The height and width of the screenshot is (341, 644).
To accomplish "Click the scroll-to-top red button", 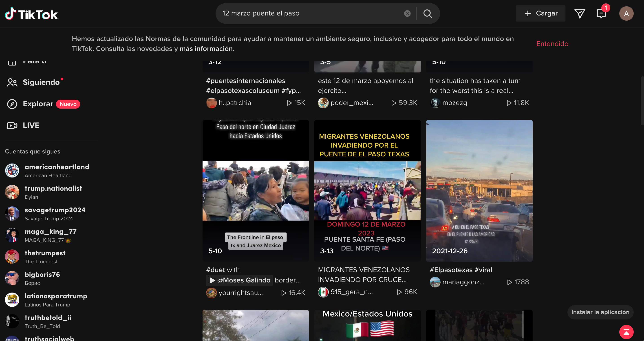I will point(626,332).
